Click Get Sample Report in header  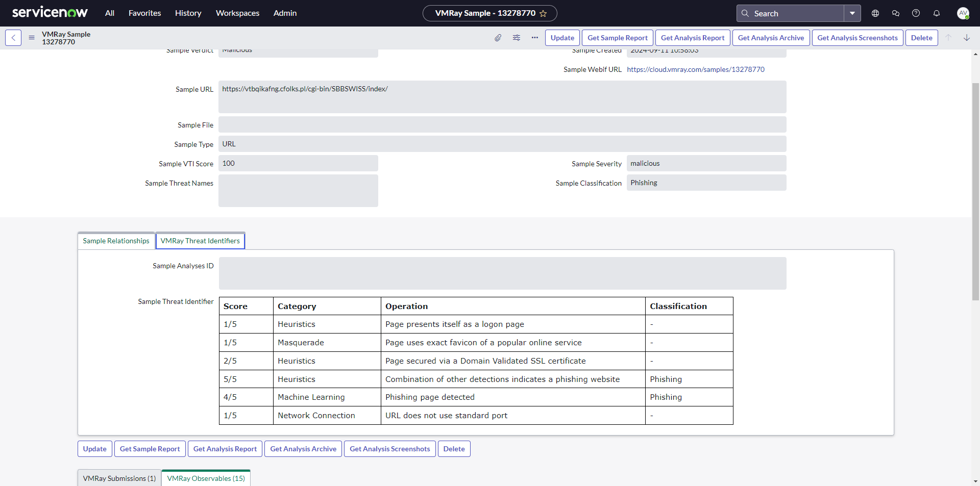point(618,38)
